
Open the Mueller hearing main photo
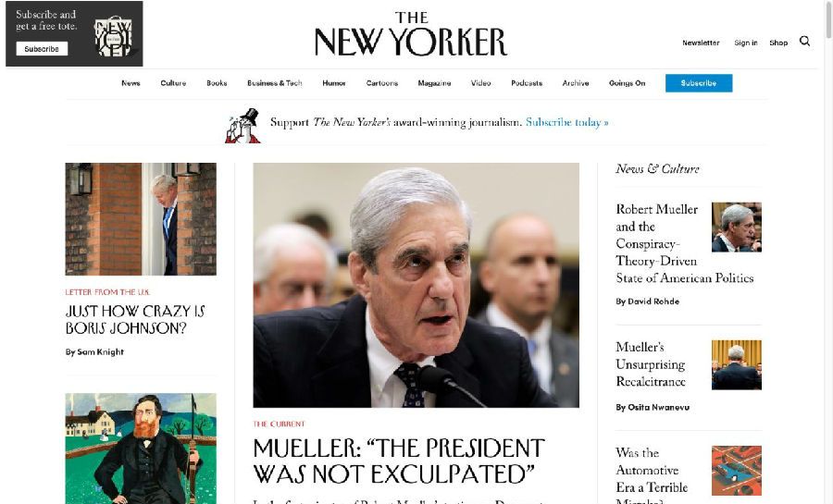coord(416,285)
